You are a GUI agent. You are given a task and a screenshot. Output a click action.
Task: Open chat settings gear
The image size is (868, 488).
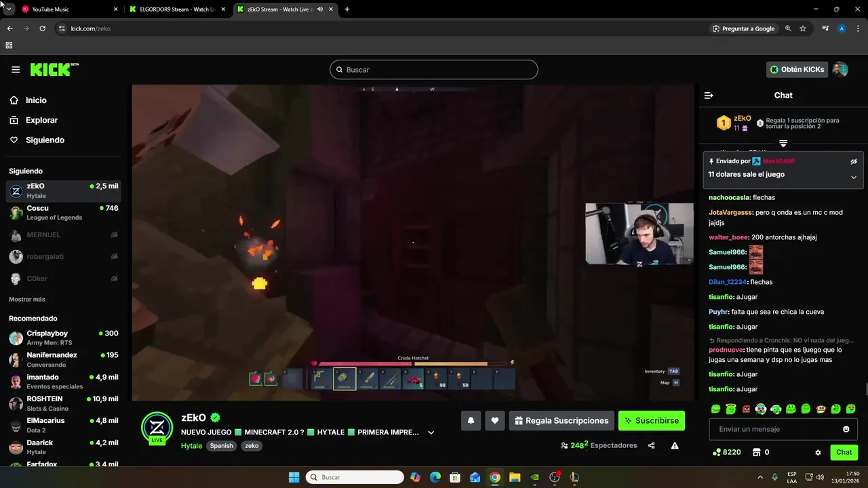(x=818, y=452)
